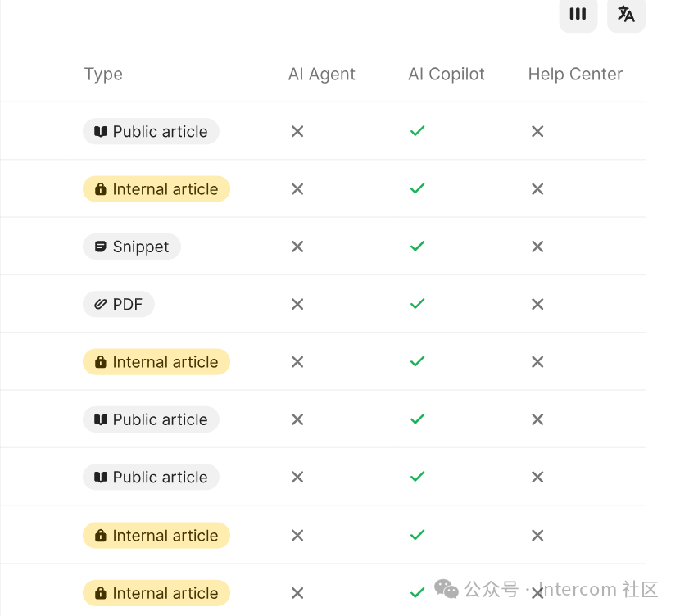Sort by the Type column header
The width and height of the screenshot is (680, 616).
coord(103,75)
